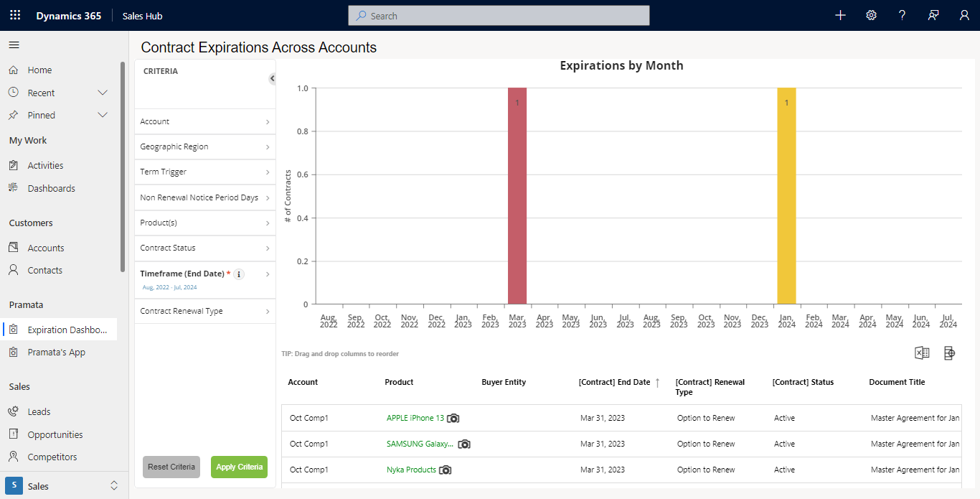Open the help question mark icon
The width and height of the screenshot is (980, 499).
point(903,15)
